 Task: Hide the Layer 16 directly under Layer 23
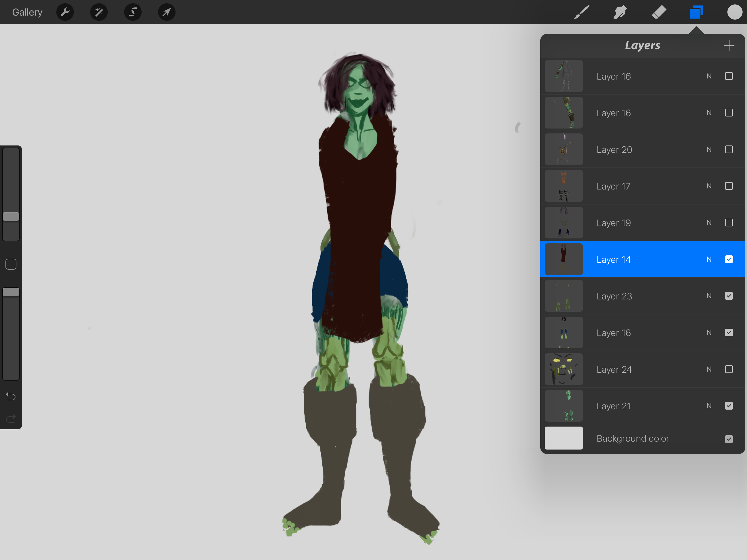pyautogui.click(x=729, y=333)
